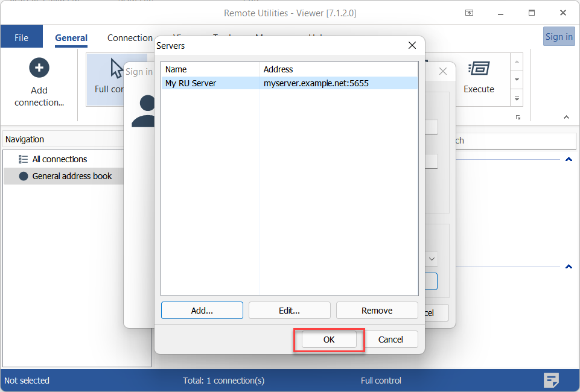Open the File menu
580x392 pixels.
[x=21, y=37]
